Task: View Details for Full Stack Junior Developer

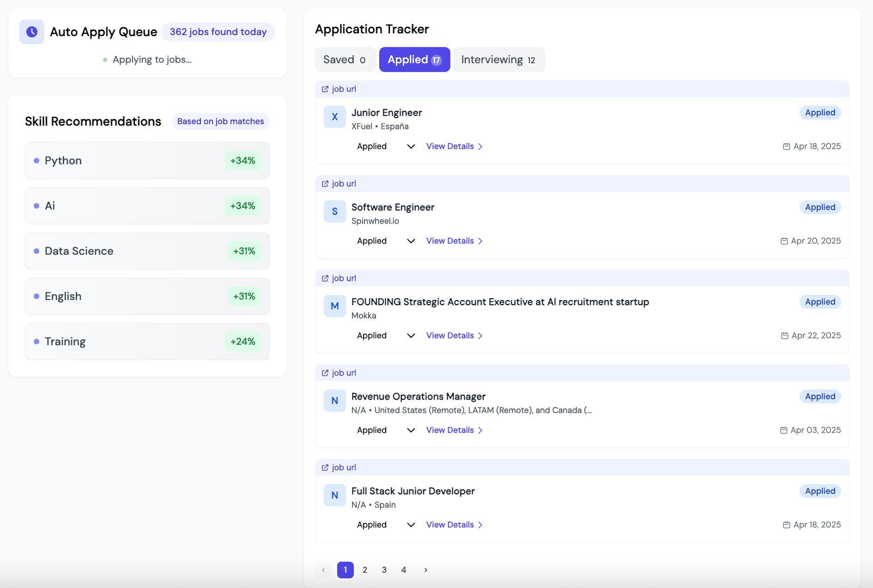Action: coord(454,525)
